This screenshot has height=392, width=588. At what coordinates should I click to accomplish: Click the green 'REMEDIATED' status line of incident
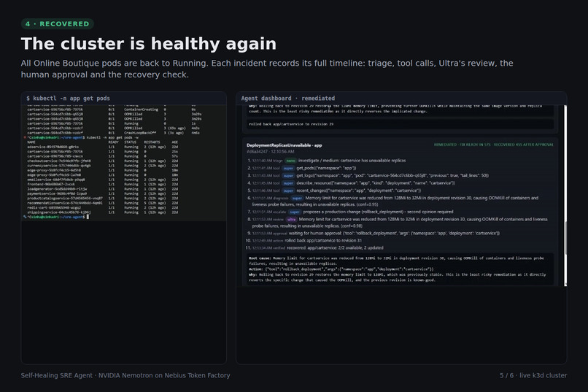point(493,145)
